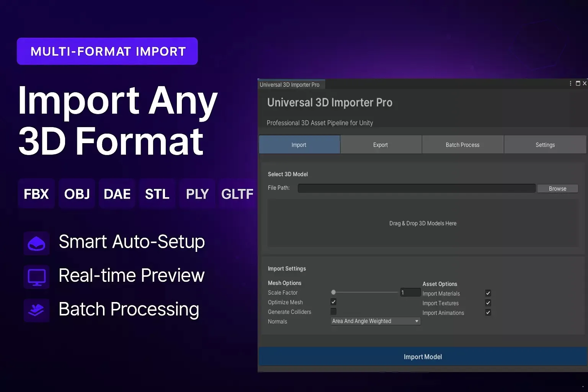Click the Import Settings heading

(x=287, y=269)
